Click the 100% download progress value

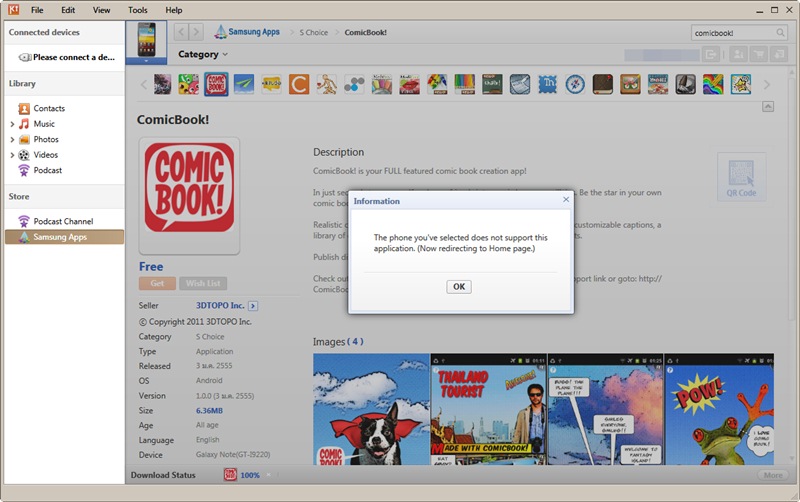(x=250, y=475)
